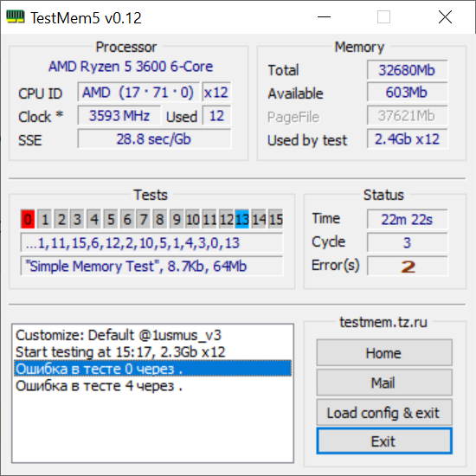476x476 pixels.
Task: Minimize the TestMem5 window
Action: tap(324, 17)
